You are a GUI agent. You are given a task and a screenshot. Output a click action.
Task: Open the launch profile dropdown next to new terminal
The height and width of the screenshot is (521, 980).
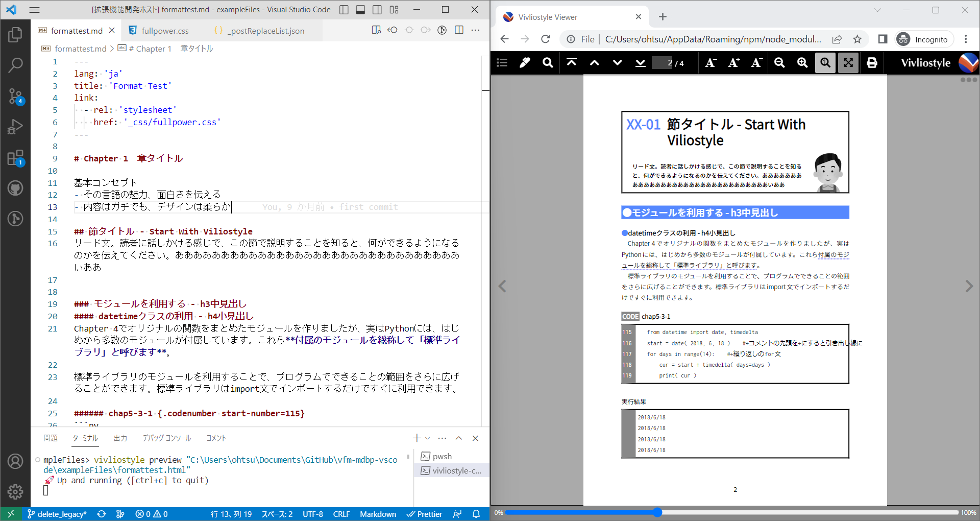[x=428, y=438]
